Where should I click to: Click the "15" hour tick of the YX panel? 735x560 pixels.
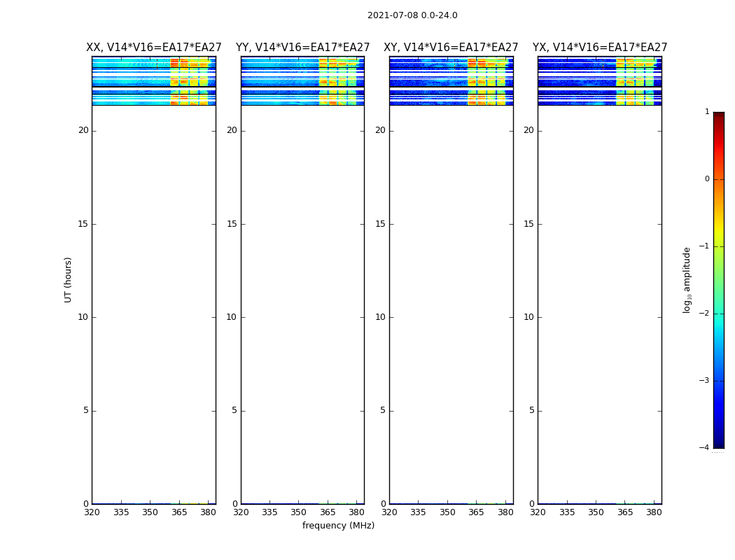[529, 224]
